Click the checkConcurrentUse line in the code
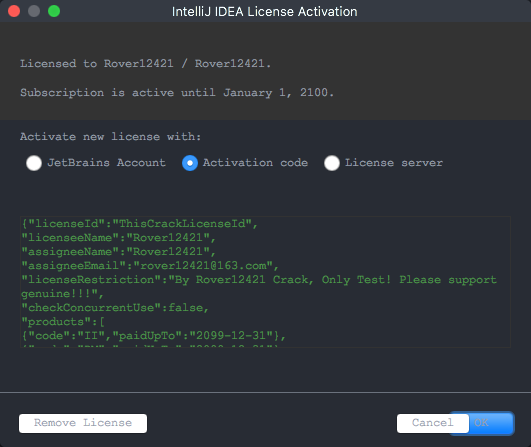The width and height of the screenshot is (531, 447). click(x=115, y=308)
